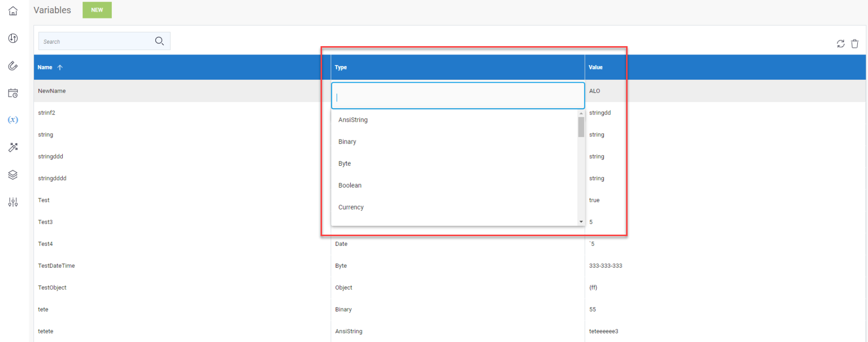Click the paperclip attachment sidebar icon
The width and height of the screenshot is (868, 342).
pos(13,66)
